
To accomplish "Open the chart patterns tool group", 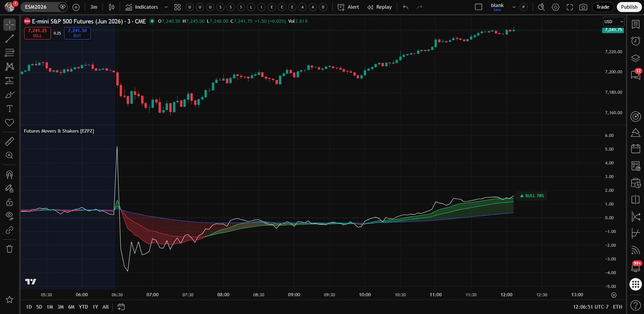I will pyautogui.click(x=9, y=66).
